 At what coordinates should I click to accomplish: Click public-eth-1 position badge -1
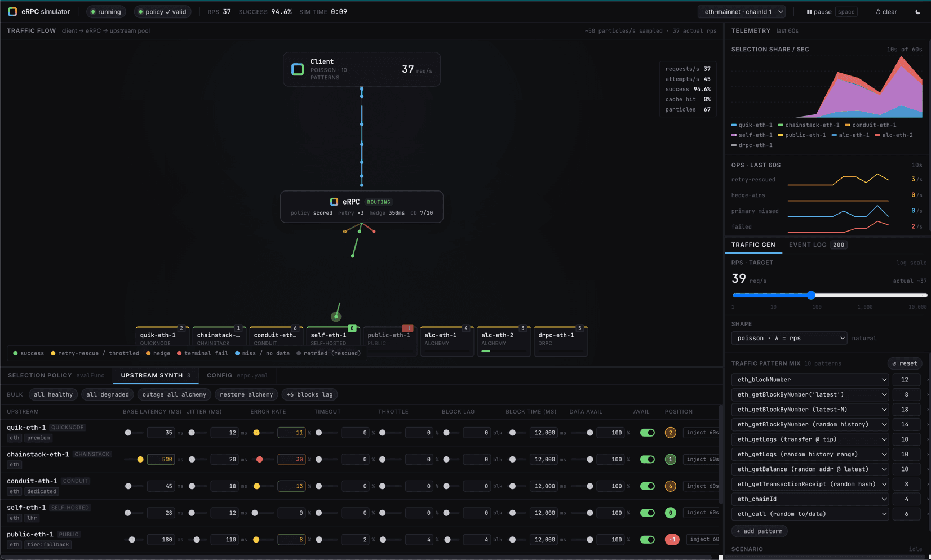672,539
